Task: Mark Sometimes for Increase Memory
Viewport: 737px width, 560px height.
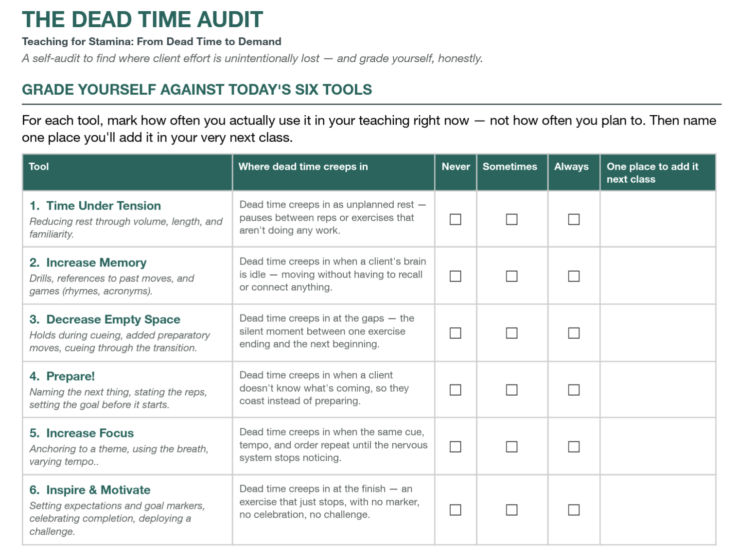Action: [x=511, y=276]
